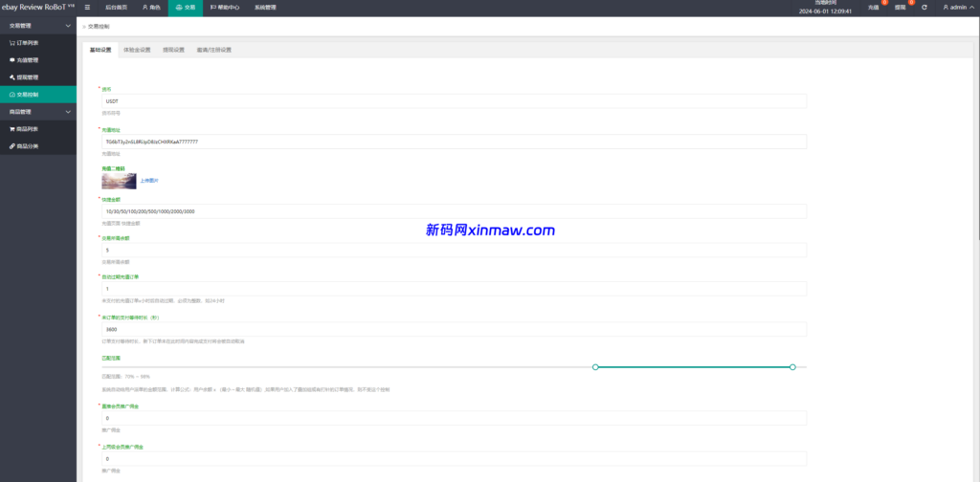
Task: Click the 交易所需余额 field showing 5
Action: point(455,250)
